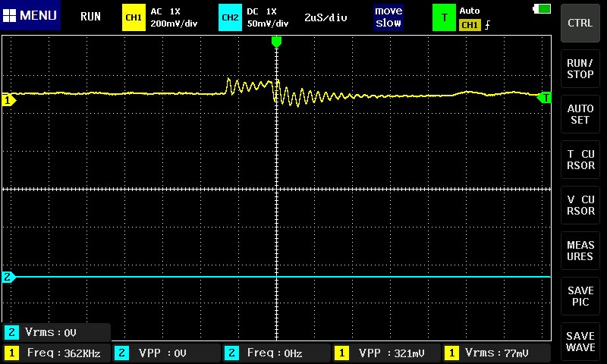The image size is (607, 364).
Task: Open the MEASURES options
Action: [x=580, y=251]
